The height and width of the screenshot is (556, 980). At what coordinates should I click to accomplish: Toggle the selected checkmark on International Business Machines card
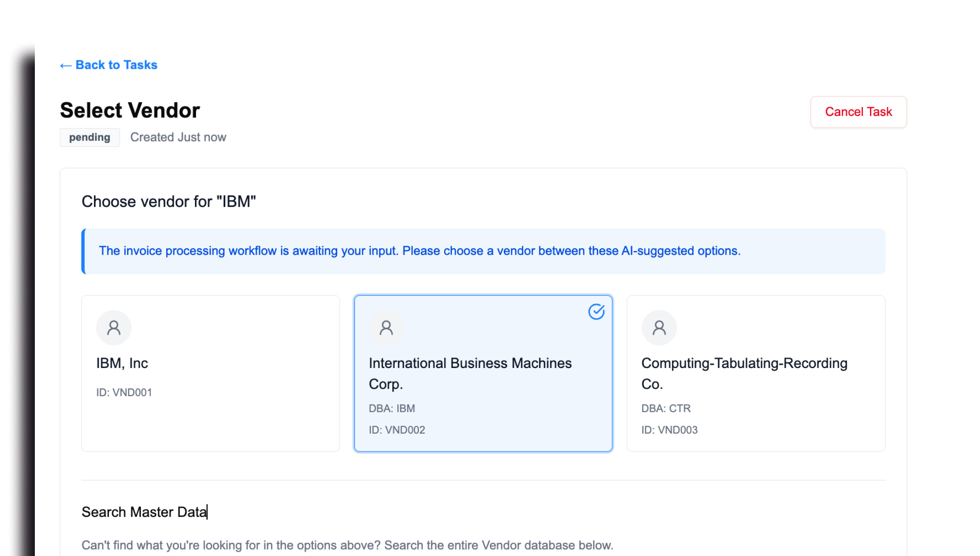coord(596,312)
